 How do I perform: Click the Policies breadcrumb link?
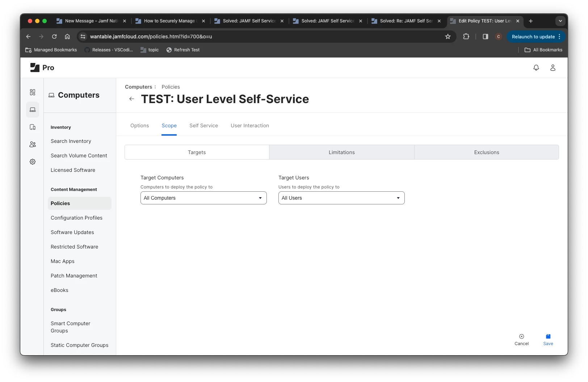(x=171, y=87)
